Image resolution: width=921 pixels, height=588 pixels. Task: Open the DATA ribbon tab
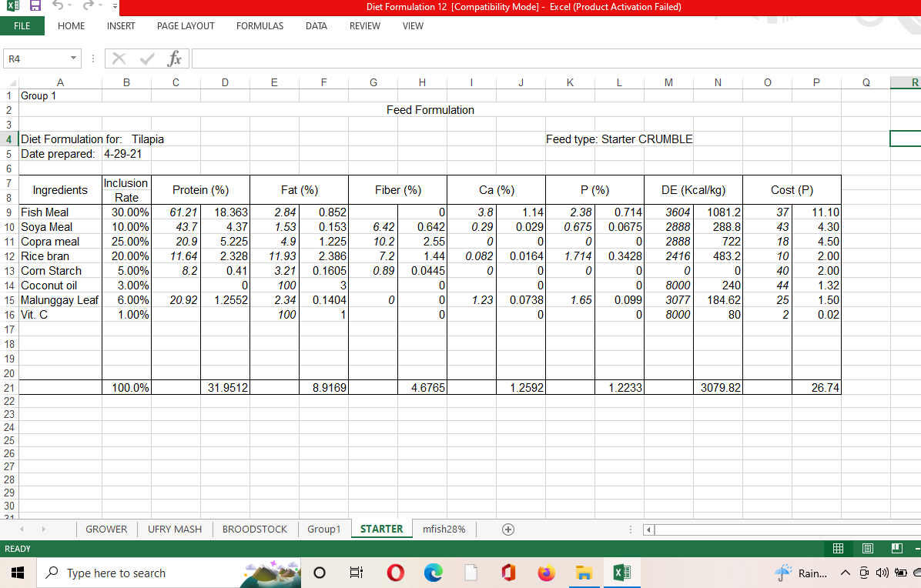[x=316, y=26]
